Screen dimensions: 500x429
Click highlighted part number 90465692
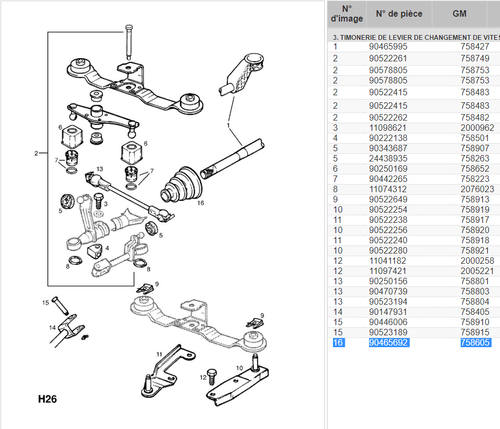coord(389,343)
